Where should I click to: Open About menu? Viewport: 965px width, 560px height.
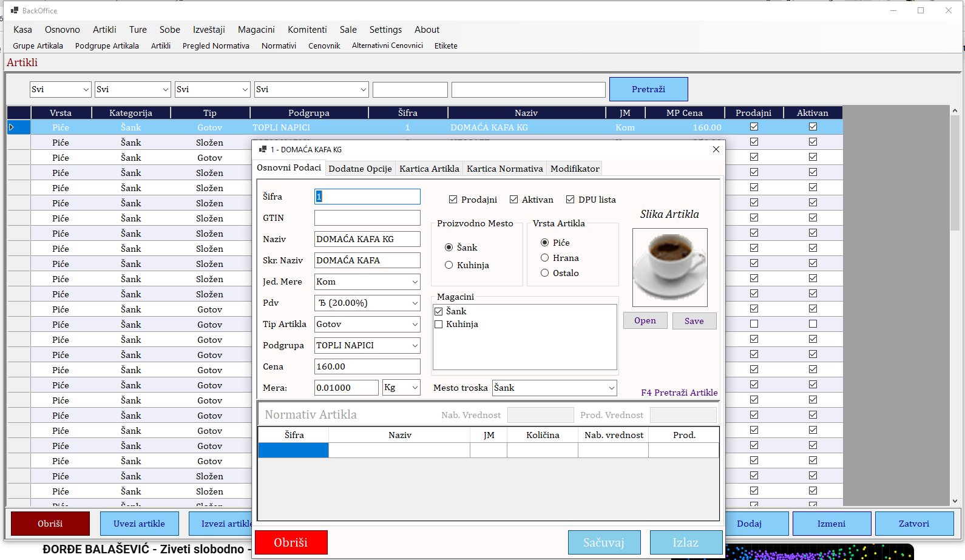[427, 29]
